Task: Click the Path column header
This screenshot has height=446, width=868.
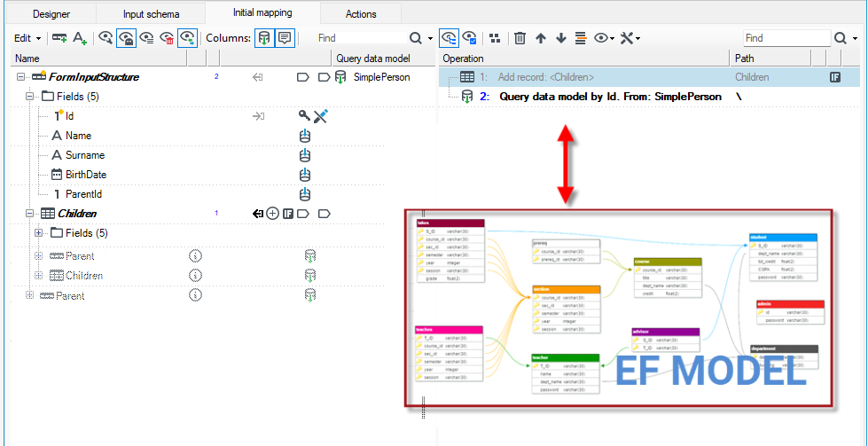Action: pos(770,59)
